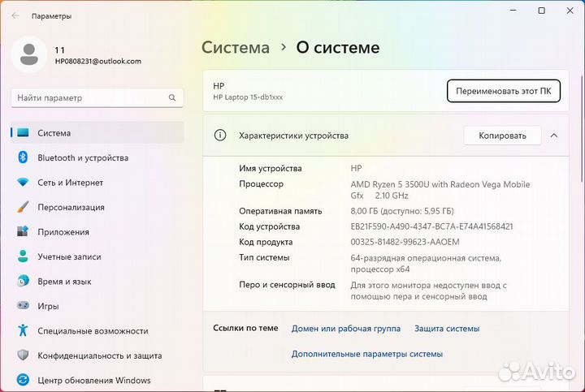
Task: Open the Система category
Action: coord(97,132)
